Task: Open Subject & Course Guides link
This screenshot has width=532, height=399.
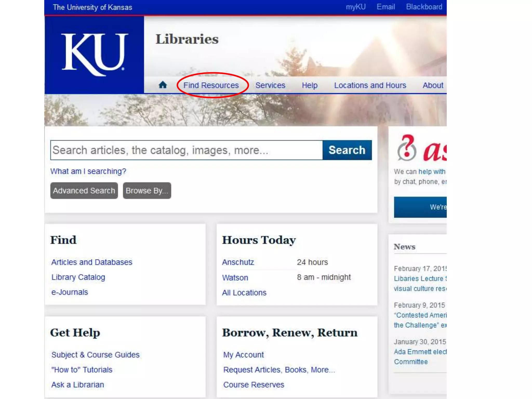Action: (95, 355)
